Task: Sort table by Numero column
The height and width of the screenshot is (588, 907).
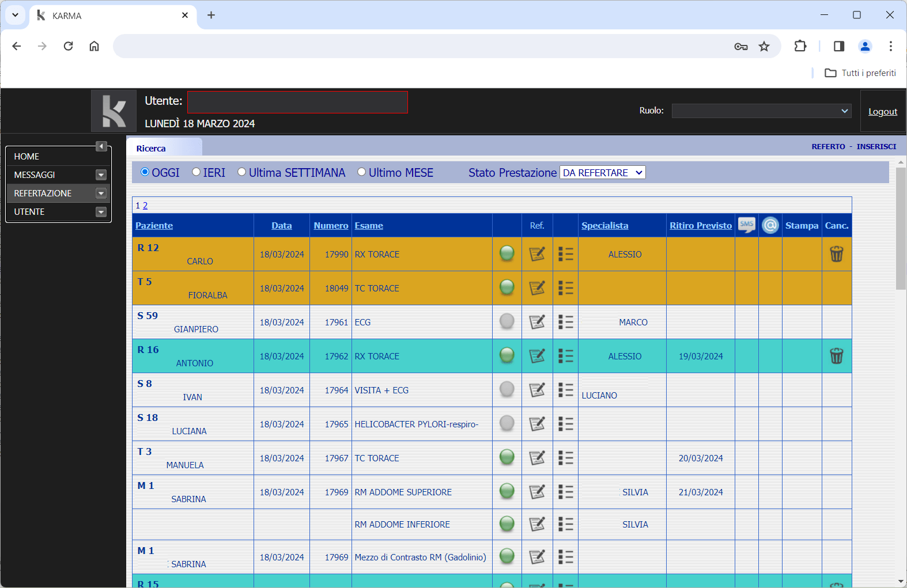Action: pyautogui.click(x=331, y=226)
